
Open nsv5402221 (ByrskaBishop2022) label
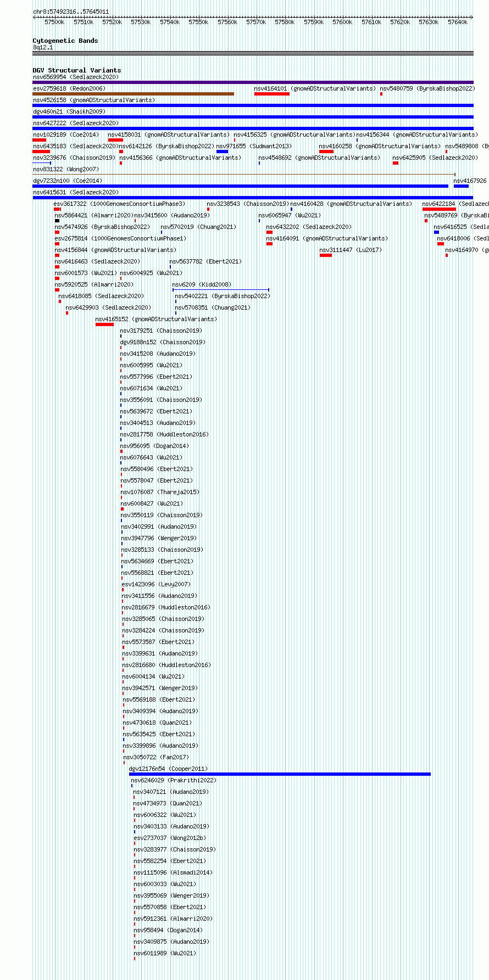(x=223, y=296)
